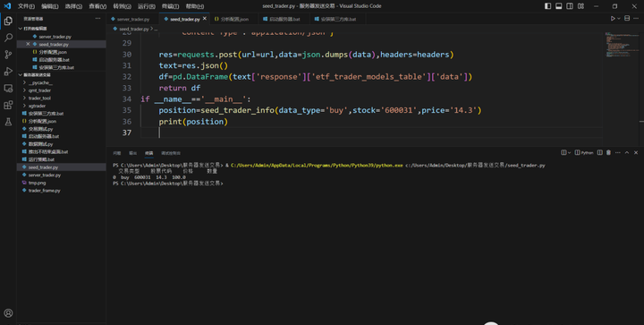This screenshot has width=644, height=325.
Task: Open trader_frame.py in the file explorer
Action: click(44, 191)
